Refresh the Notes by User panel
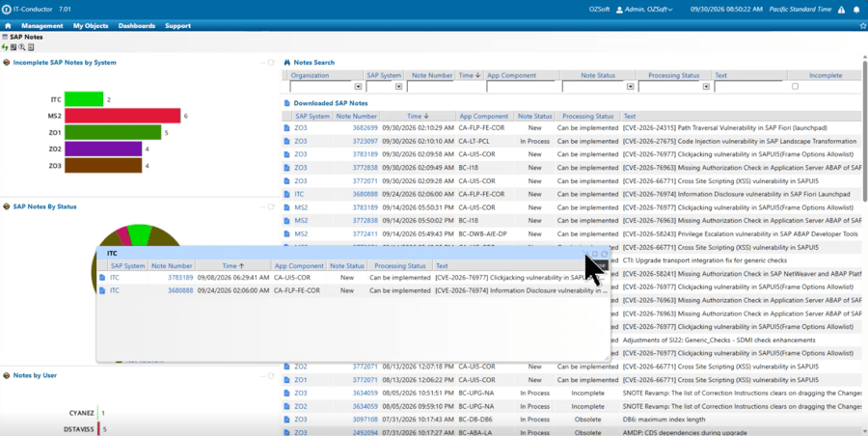The image size is (868, 436). (x=271, y=375)
